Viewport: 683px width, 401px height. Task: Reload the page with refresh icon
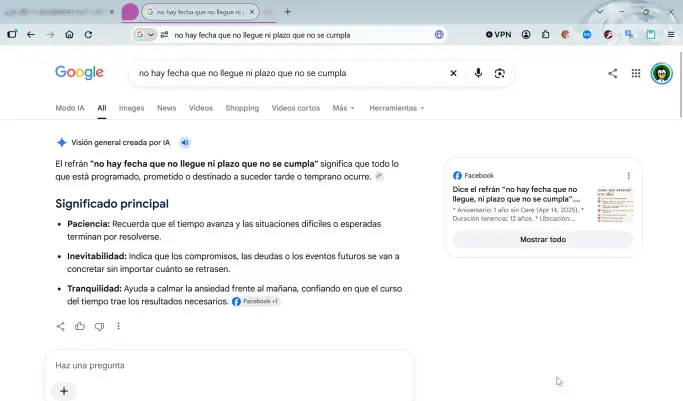[x=88, y=34]
